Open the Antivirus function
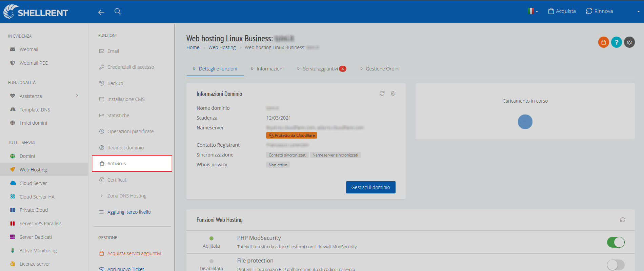The image size is (644, 271). [x=132, y=164]
